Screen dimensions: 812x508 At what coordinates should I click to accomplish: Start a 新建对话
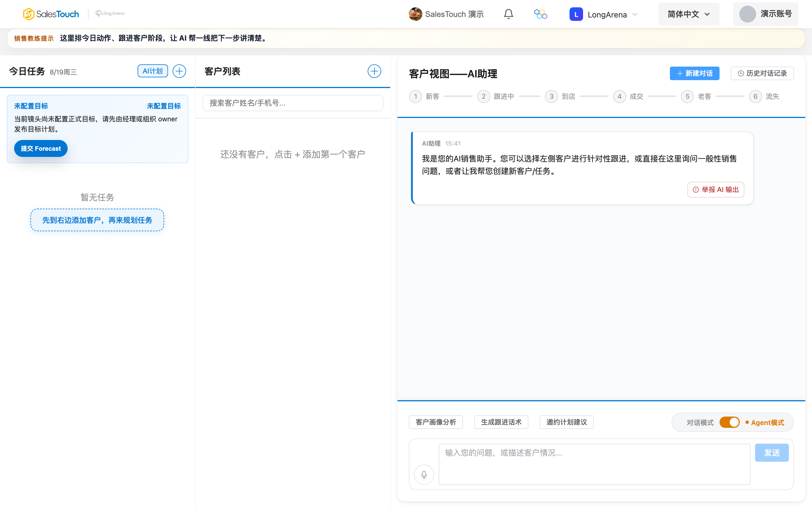click(694, 73)
